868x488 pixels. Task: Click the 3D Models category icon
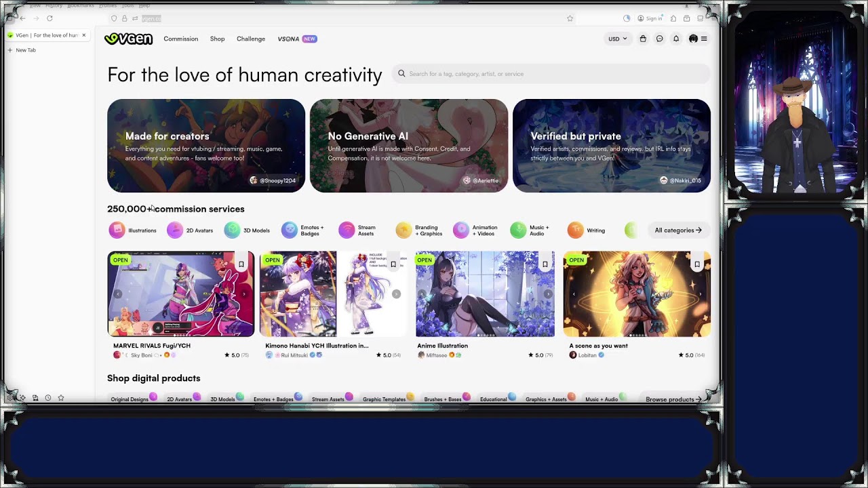pyautogui.click(x=232, y=230)
